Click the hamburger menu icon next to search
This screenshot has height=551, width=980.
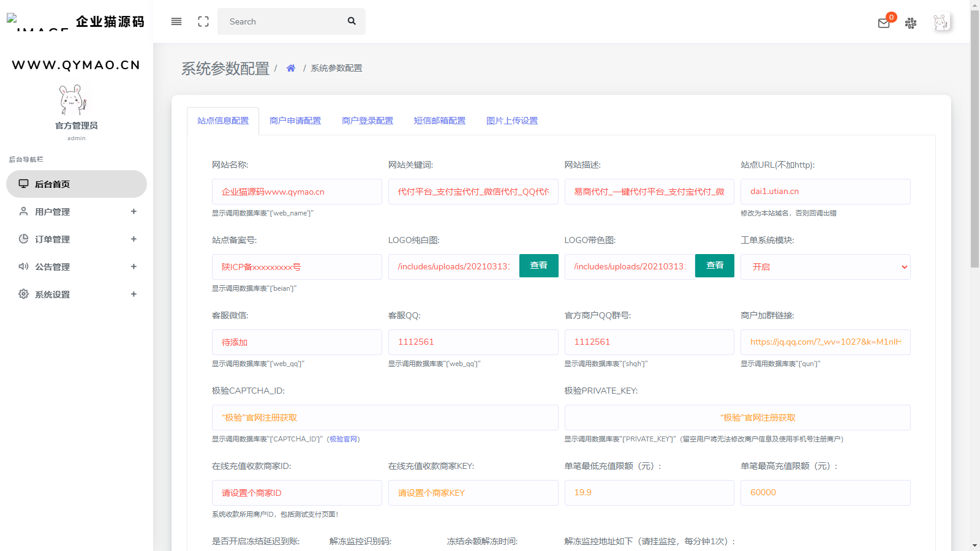(176, 21)
